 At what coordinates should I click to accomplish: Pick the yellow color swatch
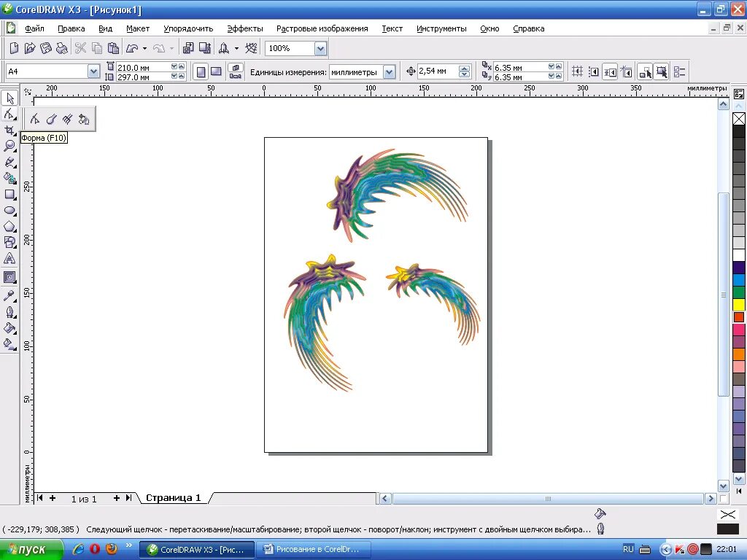pyautogui.click(x=738, y=304)
